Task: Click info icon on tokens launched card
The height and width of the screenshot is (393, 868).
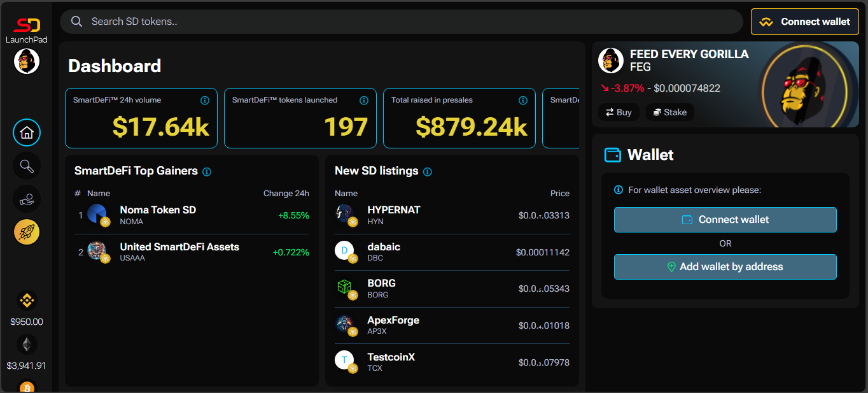Action: point(364,101)
